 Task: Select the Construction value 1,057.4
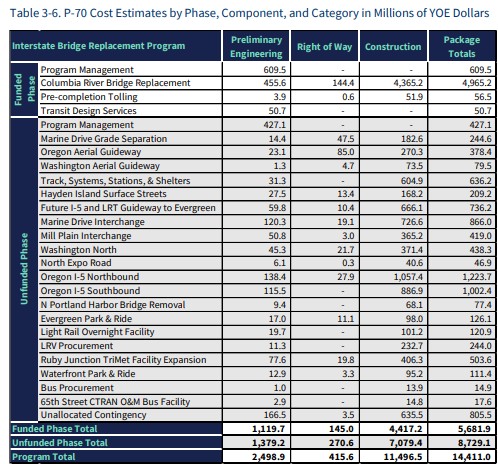click(408, 277)
